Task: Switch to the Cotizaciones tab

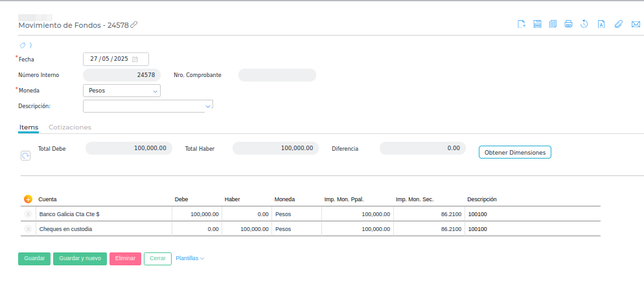Action: (x=70, y=127)
